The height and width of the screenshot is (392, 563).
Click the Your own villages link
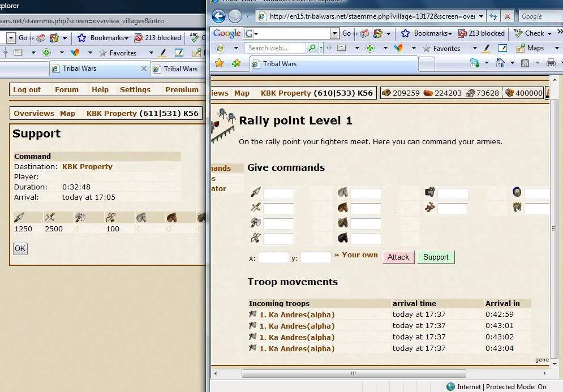(x=360, y=255)
